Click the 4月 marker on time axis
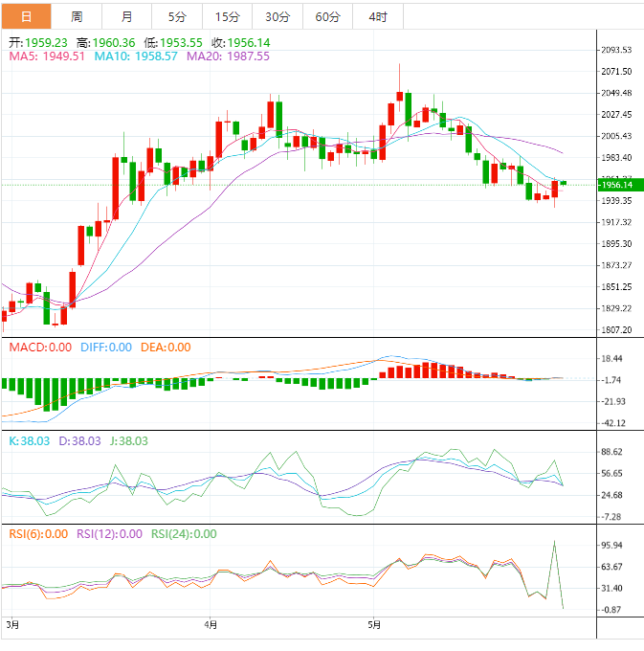This screenshot has width=644, height=651. pos(211,626)
